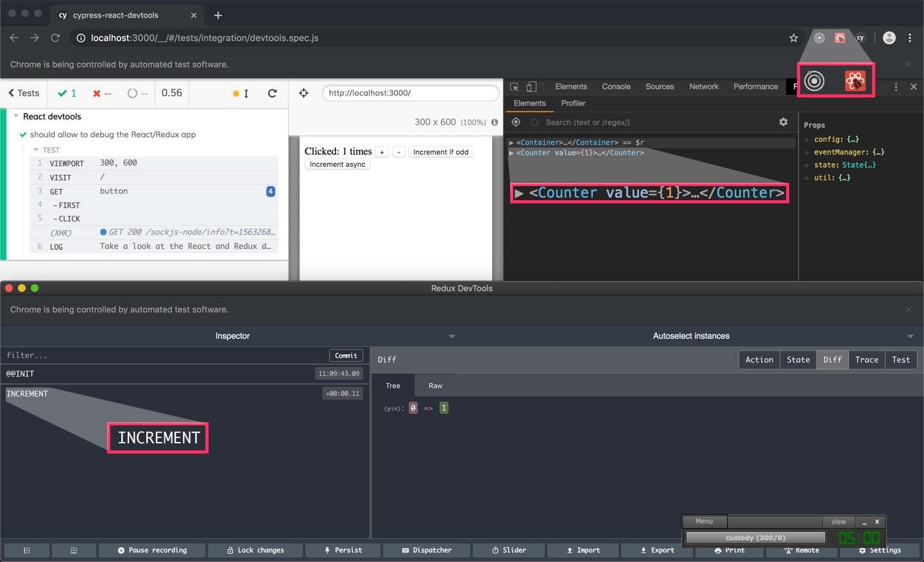Switch to the Console tab in DevTools

click(615, 86)
